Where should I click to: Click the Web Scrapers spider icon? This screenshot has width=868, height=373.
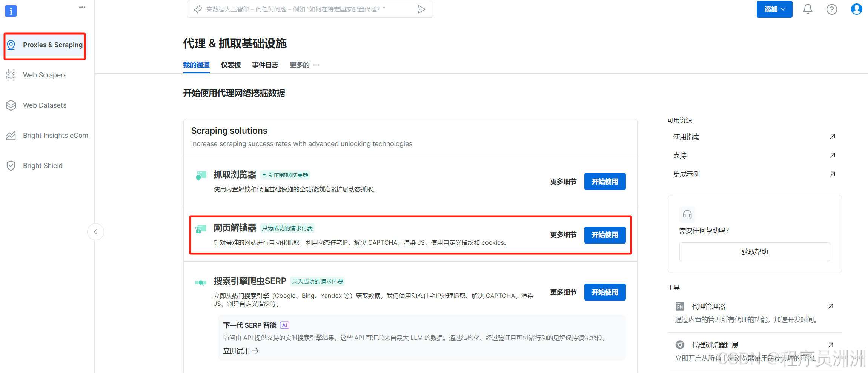click(11, 75)
